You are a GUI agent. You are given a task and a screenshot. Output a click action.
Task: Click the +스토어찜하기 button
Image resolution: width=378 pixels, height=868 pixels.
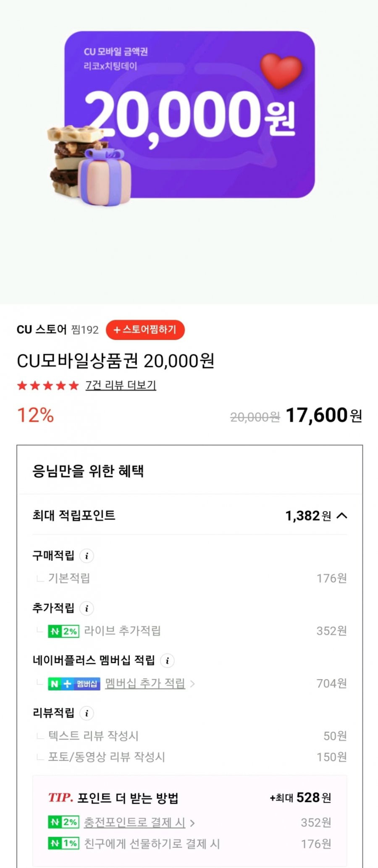(x=145, y=329)
